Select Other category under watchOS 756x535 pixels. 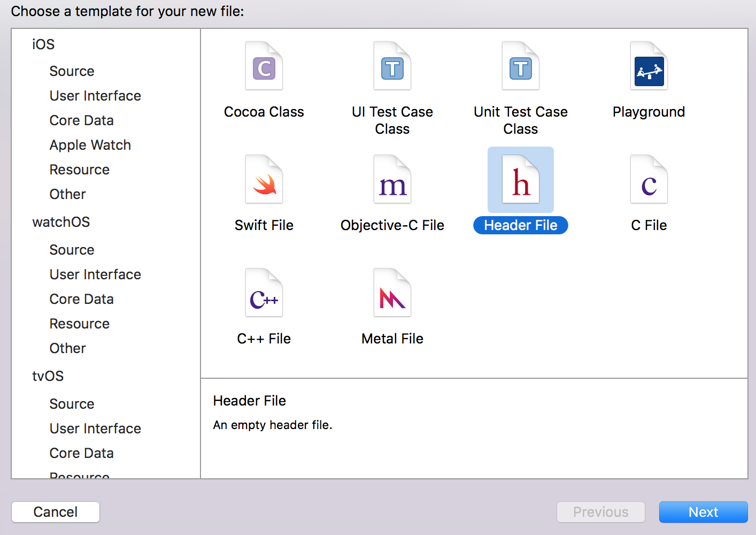67,348
